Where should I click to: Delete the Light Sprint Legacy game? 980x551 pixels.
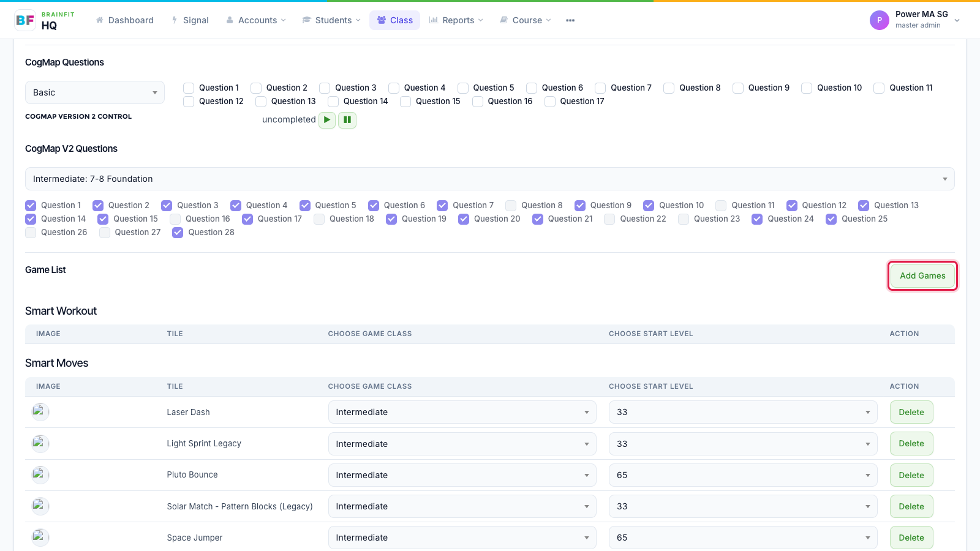(x=911, y=443)
